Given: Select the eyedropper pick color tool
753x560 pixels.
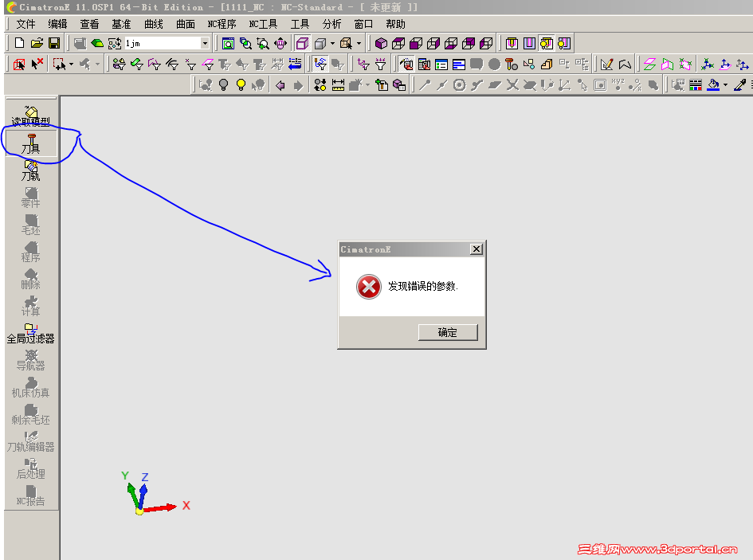Looking at the screenshot, I should [740, 85].
